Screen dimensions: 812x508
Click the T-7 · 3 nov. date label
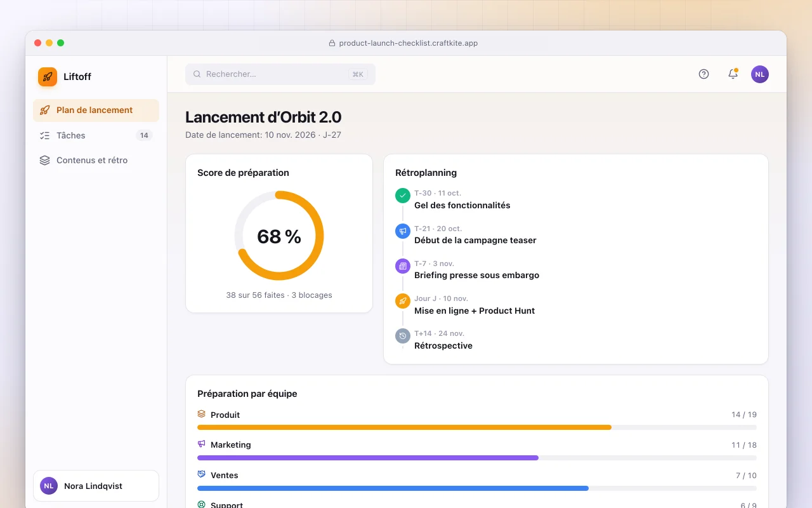pyautogui.click(x=435, y=264)
